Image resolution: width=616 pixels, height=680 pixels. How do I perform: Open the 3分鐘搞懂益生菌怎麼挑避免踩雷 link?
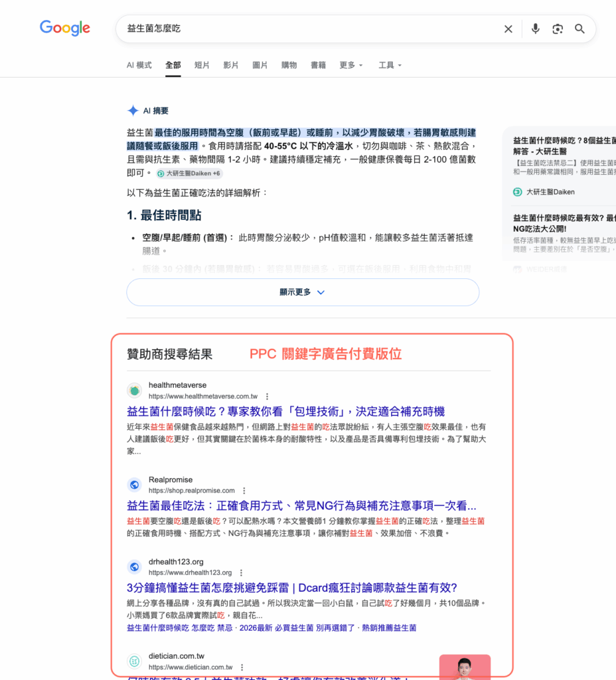tap(292, 588)
